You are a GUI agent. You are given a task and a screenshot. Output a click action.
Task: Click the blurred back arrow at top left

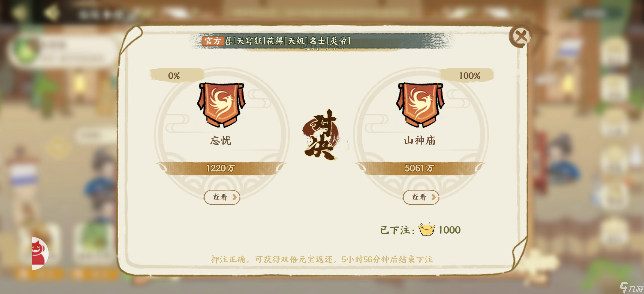20,13
